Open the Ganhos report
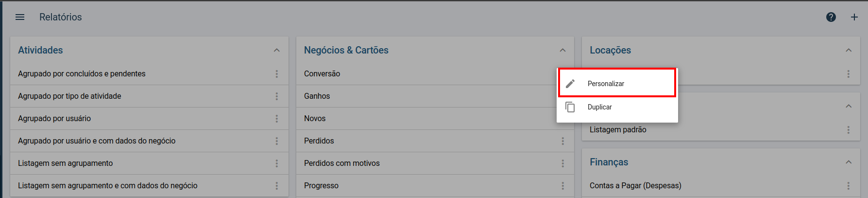The image size is (868, 198). [317, 96]
